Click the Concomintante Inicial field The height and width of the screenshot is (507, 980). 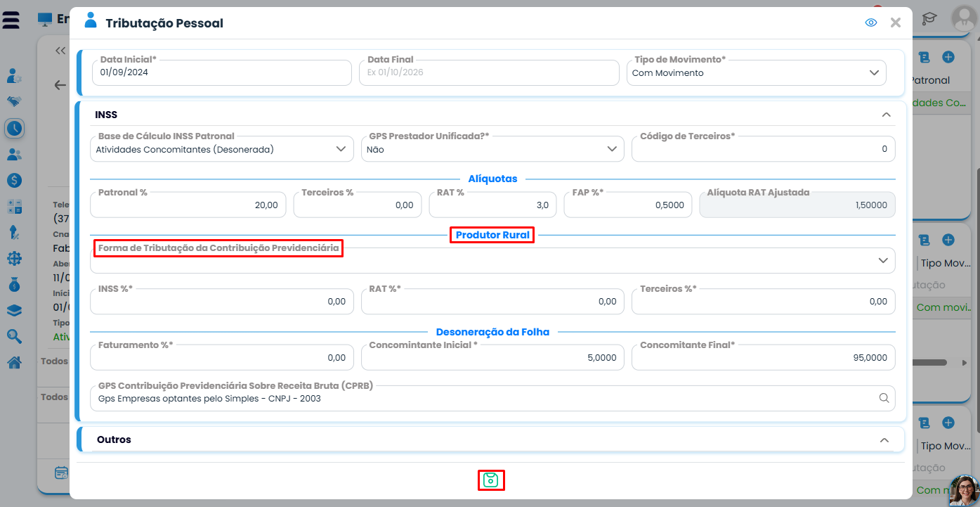492,358
